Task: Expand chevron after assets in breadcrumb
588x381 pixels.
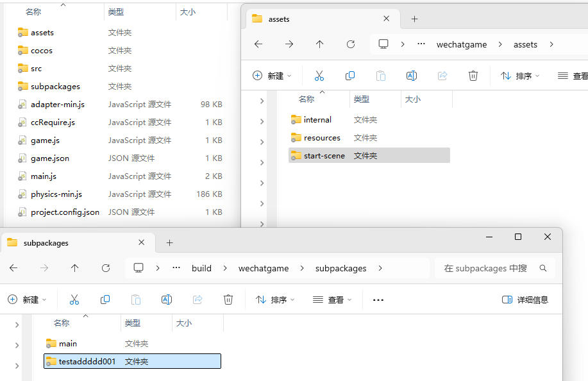Action: (x=551, y=44)
